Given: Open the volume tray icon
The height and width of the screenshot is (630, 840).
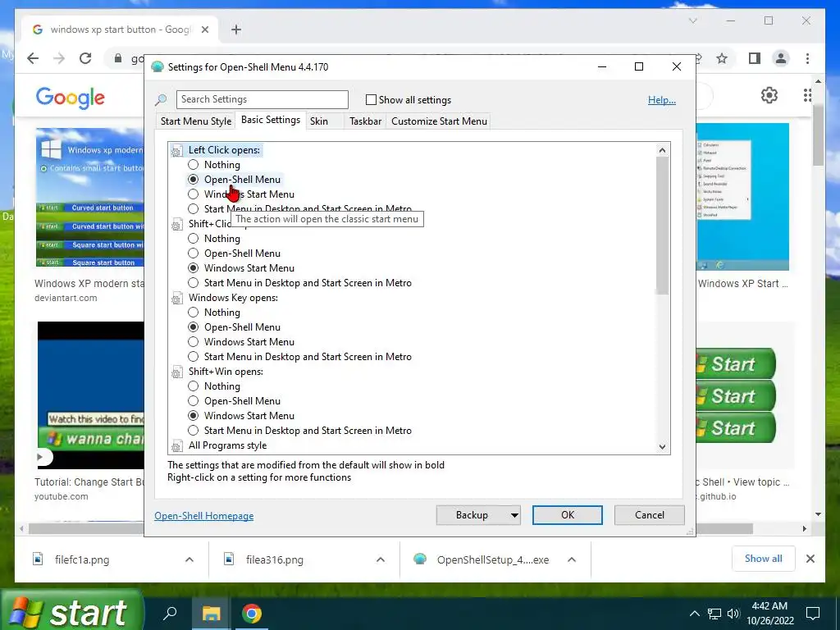Looking at the screenshot, I should (733, 614).
